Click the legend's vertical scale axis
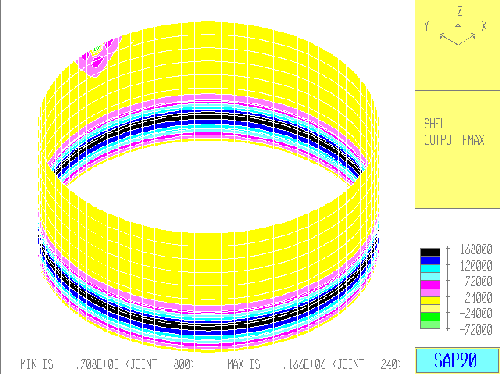500x376 pixels. pos(448,288)
